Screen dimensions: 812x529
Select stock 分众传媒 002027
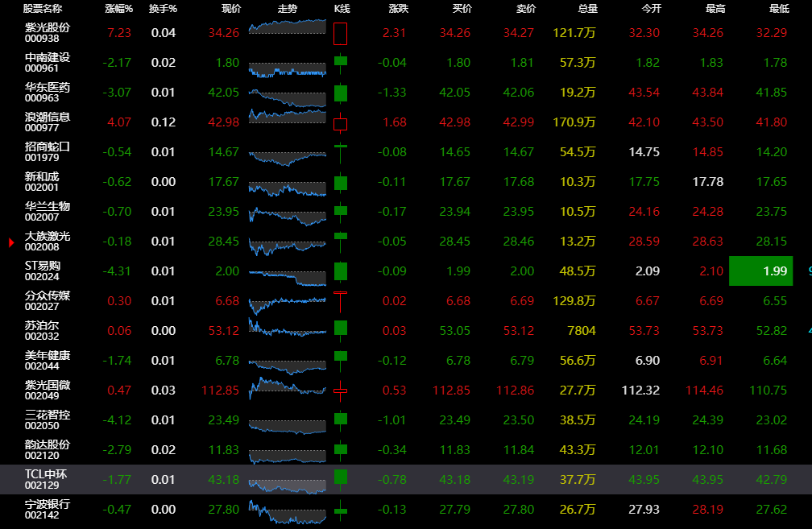point(47,301)
